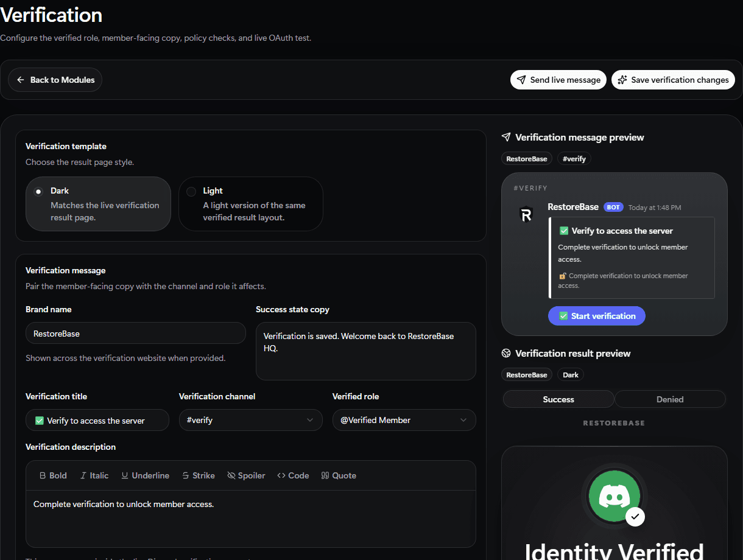Click the paper plane icon on Send live message

pyautogui.click(x=521, y=80)
